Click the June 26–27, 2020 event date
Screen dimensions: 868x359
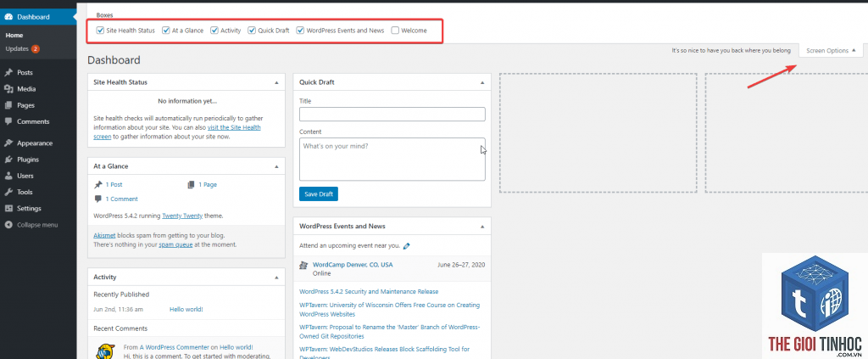coord(461,265)
